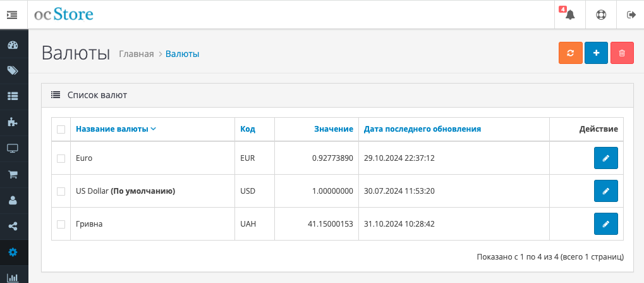Screen dimensions: 644x283
Task: Click the Главная breadcrumb link
Action: (137, 54)
